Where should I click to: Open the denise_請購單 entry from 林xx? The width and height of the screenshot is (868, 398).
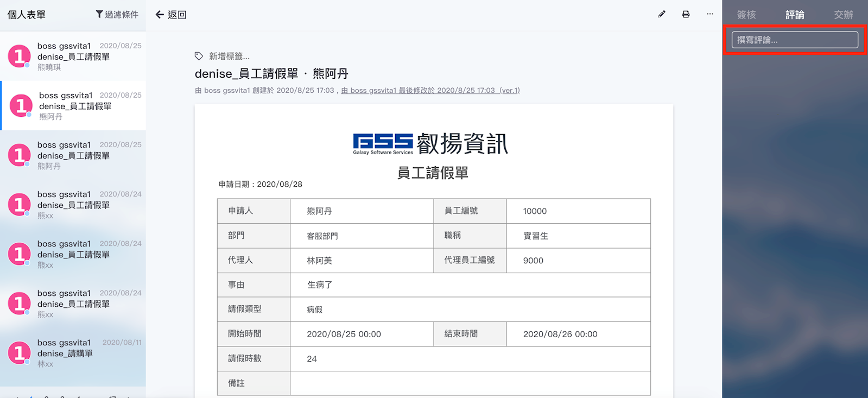pos(81,353)
